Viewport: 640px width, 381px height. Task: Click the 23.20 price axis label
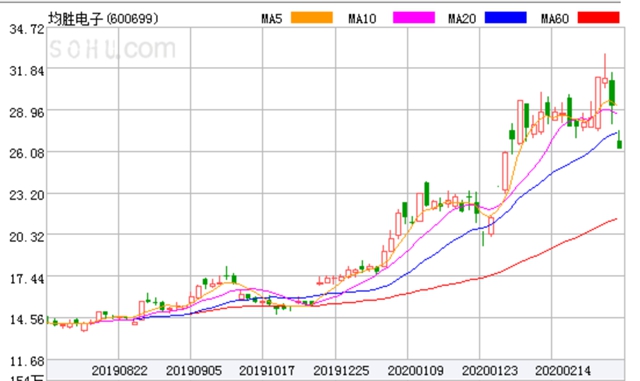(27, 195)
